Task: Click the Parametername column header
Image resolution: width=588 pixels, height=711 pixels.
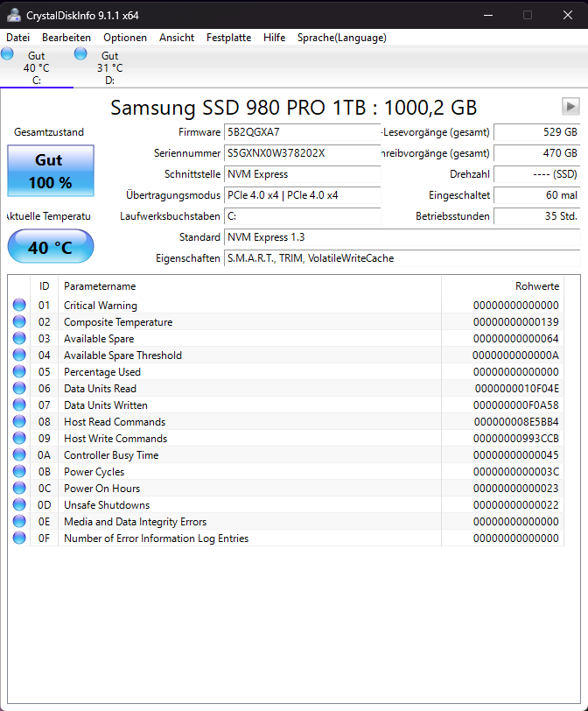Action: 249,286
